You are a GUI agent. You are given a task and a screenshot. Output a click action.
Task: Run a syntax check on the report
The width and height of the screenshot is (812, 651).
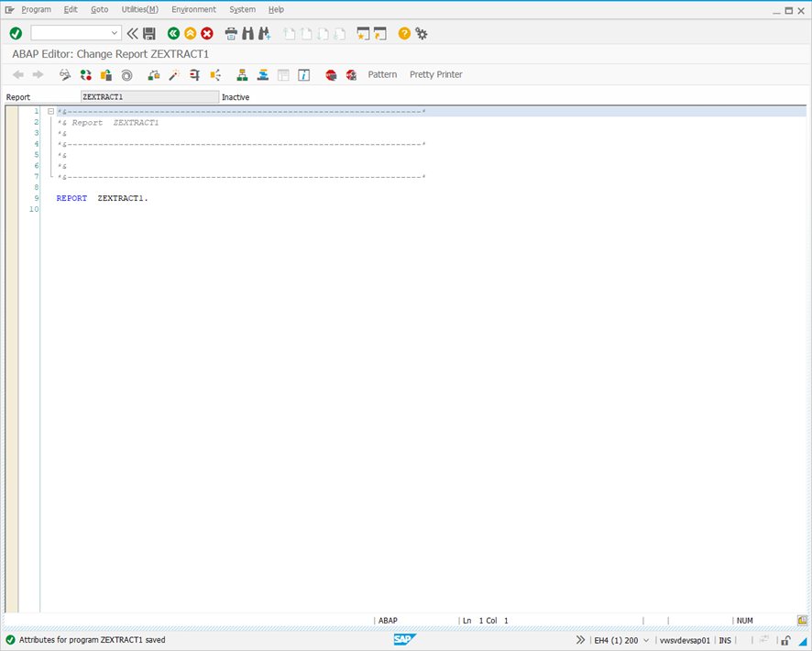click(x=64, y=75)
